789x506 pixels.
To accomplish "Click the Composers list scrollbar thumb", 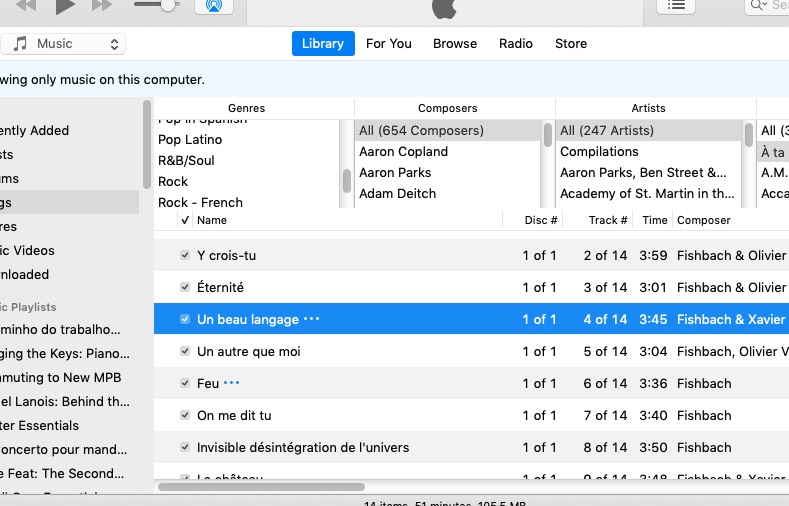I will [548, 135].
